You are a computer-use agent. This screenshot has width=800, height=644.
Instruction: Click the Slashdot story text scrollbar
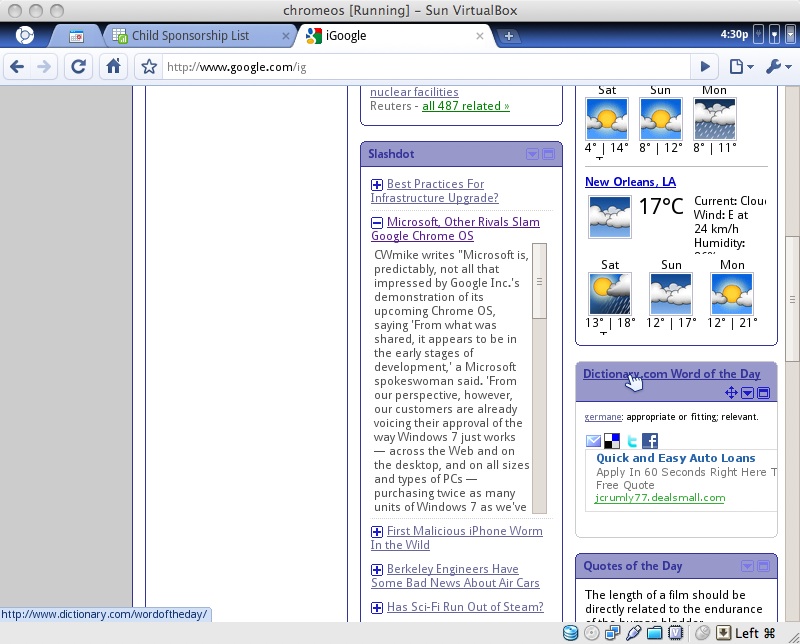539,282
